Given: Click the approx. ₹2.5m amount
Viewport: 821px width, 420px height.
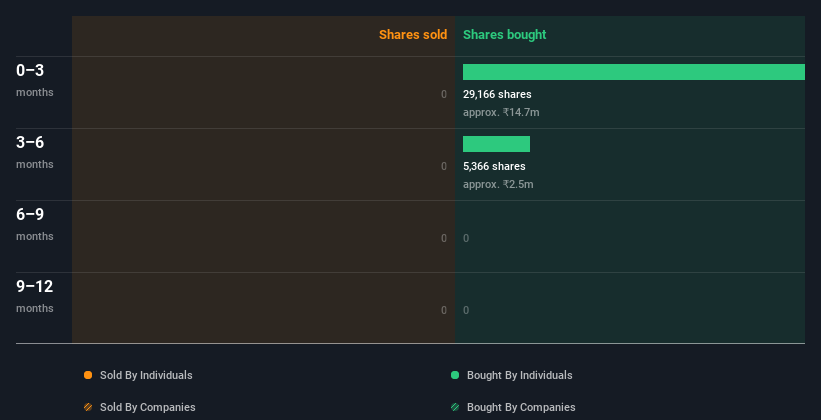Looking at the screenshot, I should point(498,184).
